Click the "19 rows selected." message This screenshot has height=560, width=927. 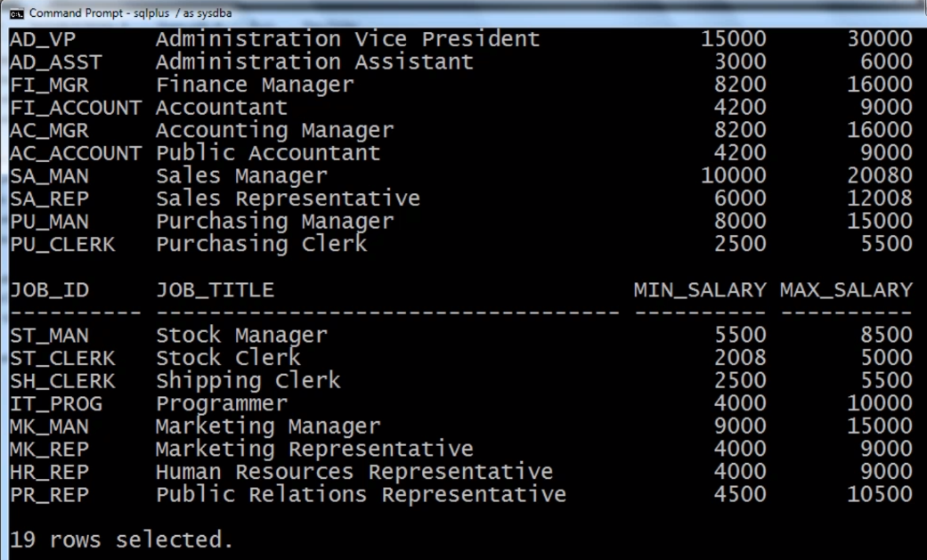coord(121,540)
